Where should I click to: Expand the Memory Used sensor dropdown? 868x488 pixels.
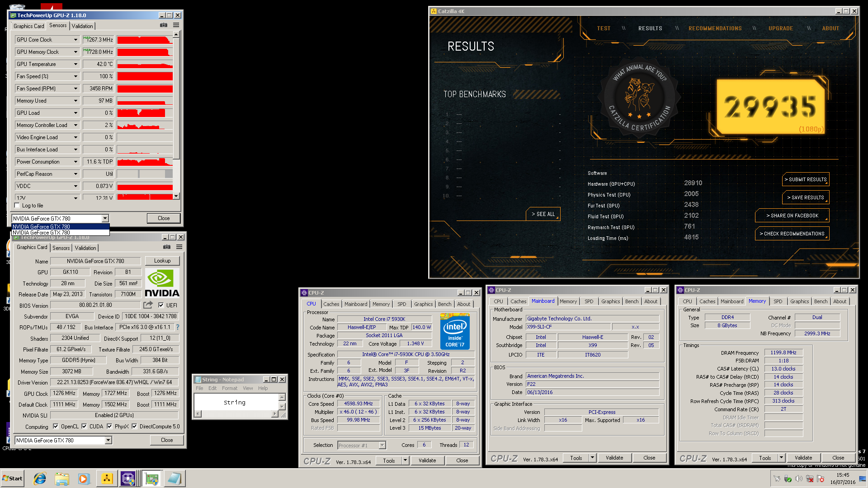click(75, 101)
